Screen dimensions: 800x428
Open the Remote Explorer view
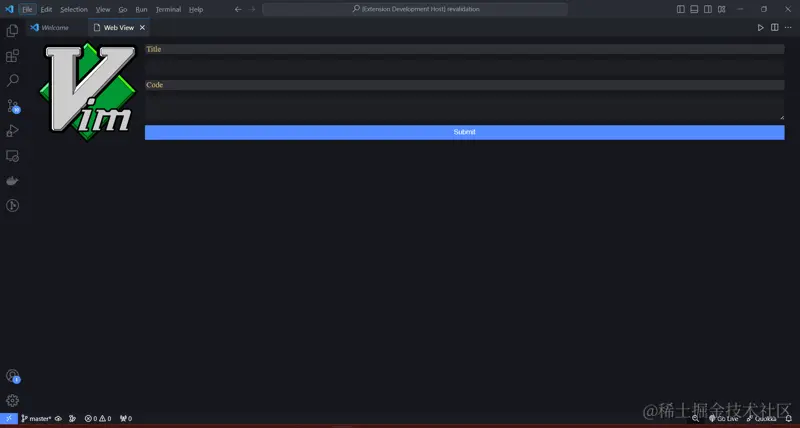tap(12, 156)
